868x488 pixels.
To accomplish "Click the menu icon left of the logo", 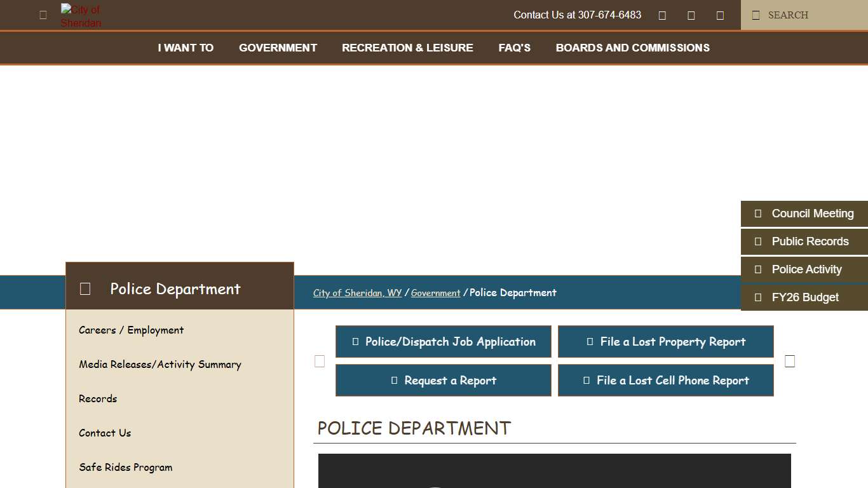I will (43, 15).
